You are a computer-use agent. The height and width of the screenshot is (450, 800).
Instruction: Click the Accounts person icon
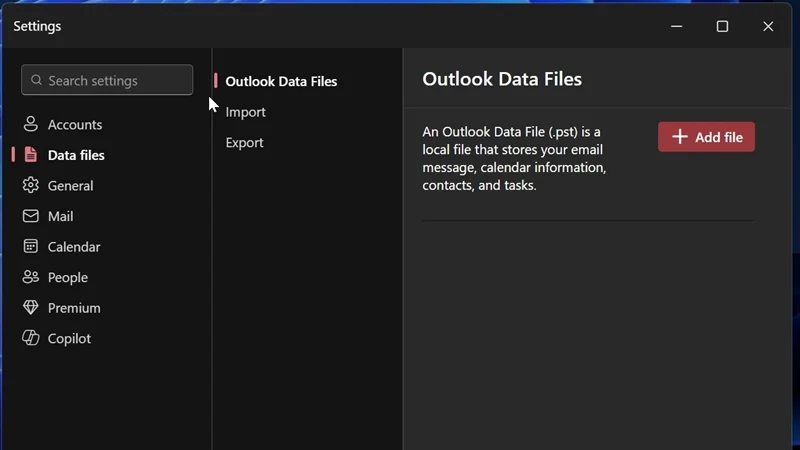tap(31, 124)
